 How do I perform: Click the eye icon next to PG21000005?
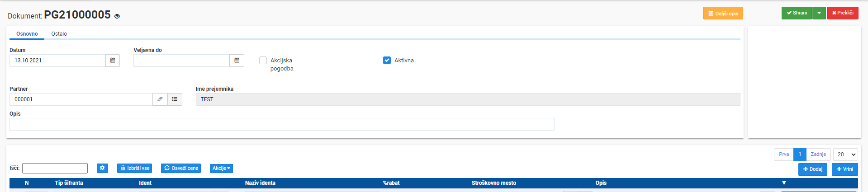click(x=117, y=16)
